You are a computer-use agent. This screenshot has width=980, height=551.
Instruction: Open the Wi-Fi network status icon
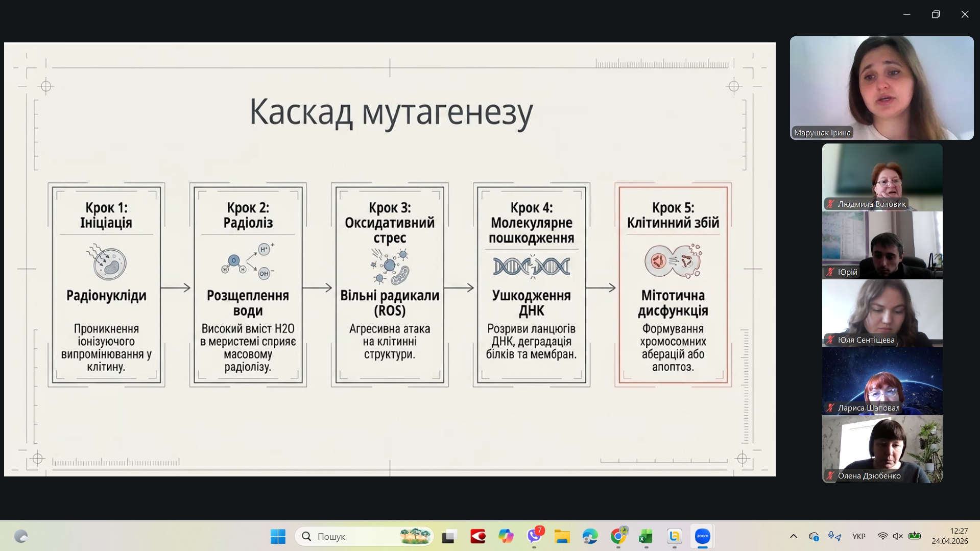tap(882, 536)
